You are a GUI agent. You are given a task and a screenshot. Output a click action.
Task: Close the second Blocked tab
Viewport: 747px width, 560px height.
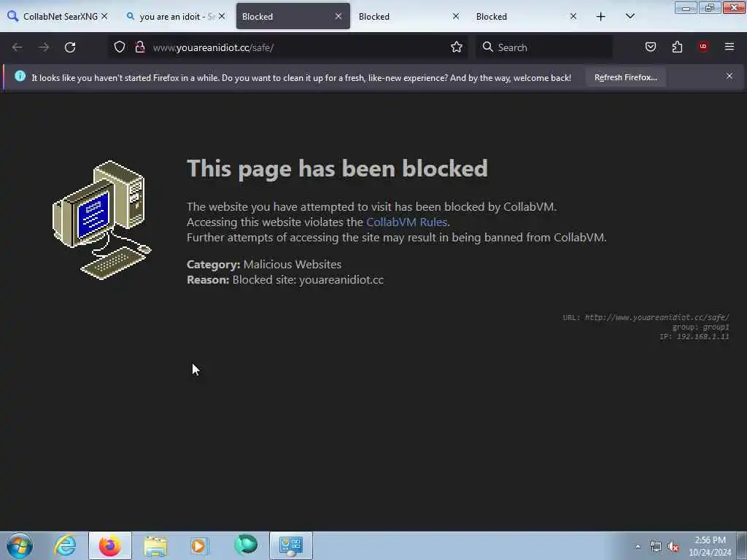(x=456, y=16)
